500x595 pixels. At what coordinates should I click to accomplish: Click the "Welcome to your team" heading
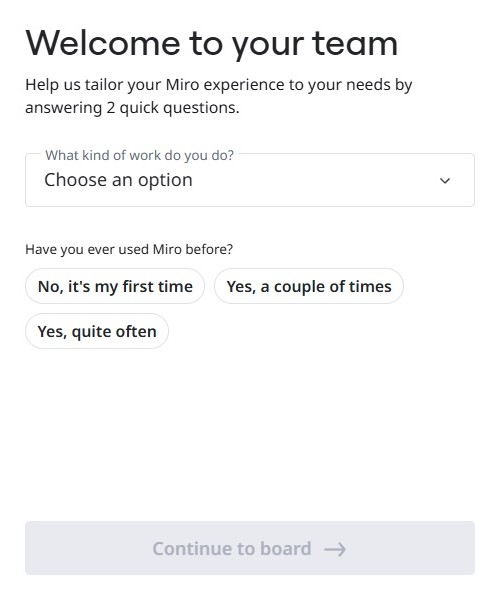pyautogui.click(x=212, y=44)
